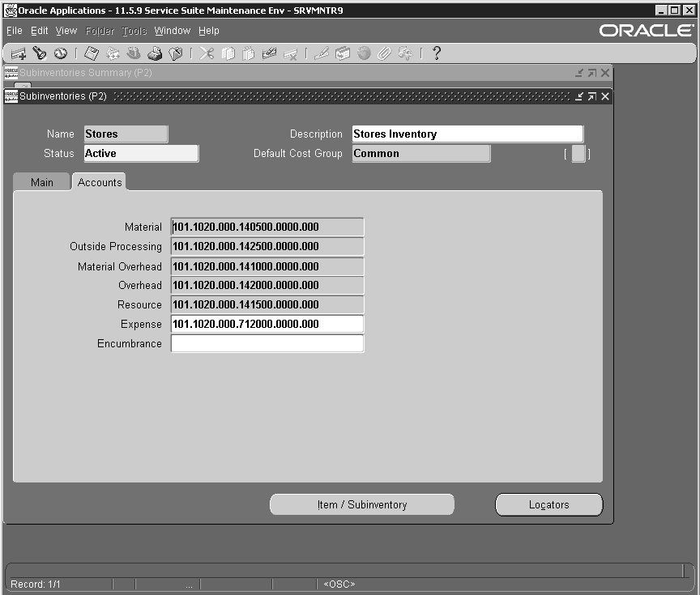Open the Edit menu
The width and height of the screenshot is (700, 595).
pyautogui.click(x=39, y=31)
